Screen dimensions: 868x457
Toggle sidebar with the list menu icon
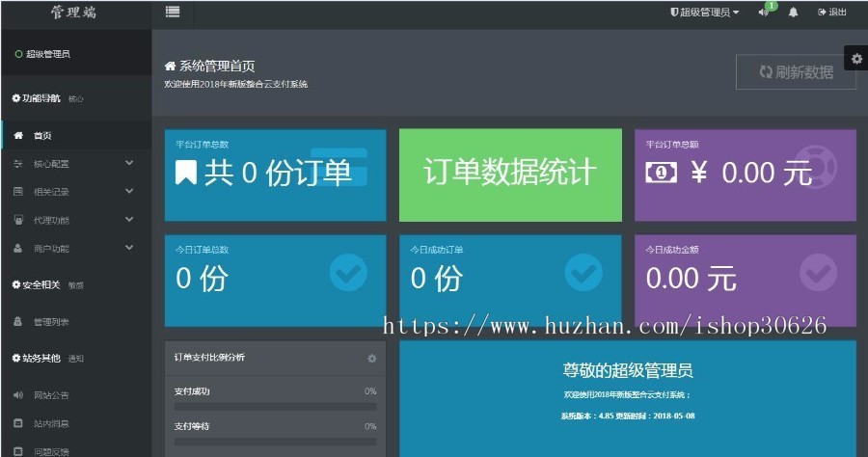173,12
